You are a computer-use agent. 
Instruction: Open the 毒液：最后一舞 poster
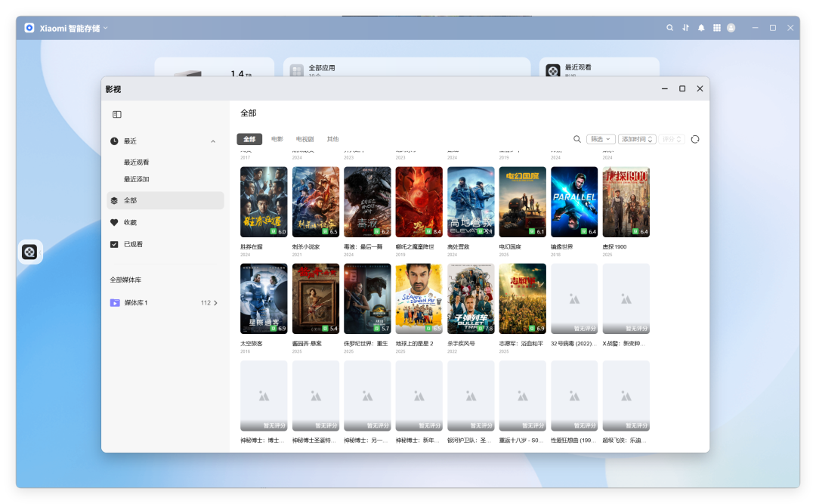[367, 202]
